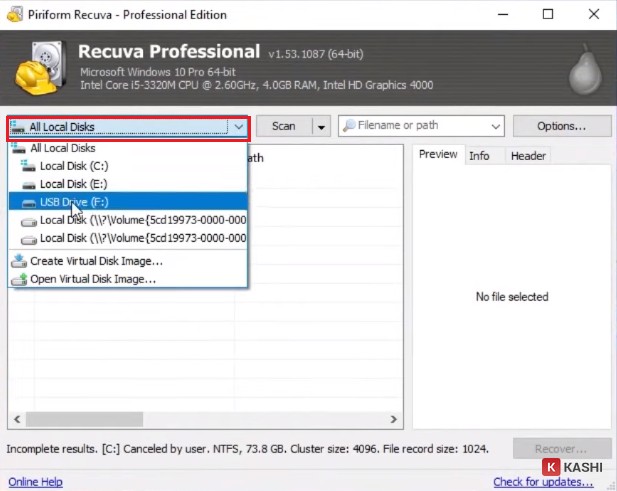Click the Recuva hard hat drive logo
Viewport: 617px width, 491px height.
click(x=39, y=66)
